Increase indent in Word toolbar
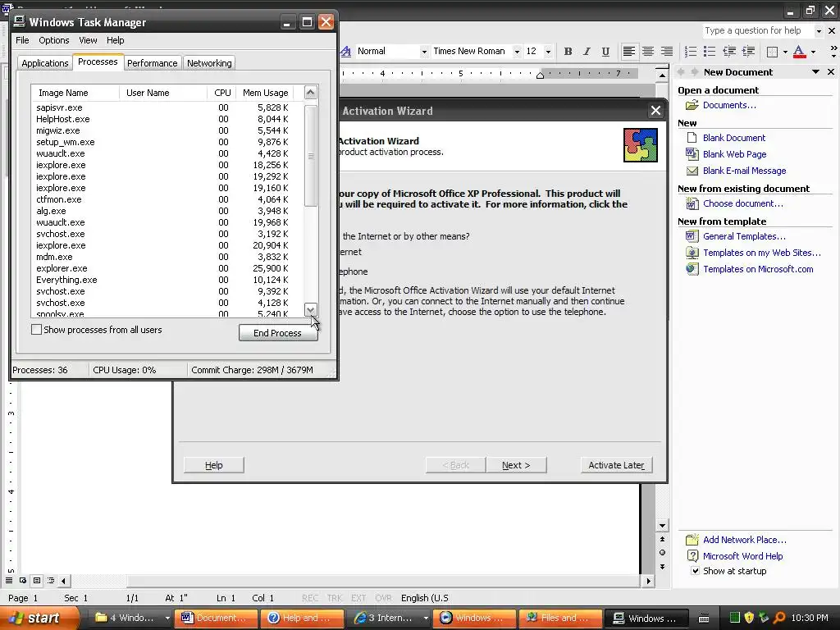 (x=748, y=52)
